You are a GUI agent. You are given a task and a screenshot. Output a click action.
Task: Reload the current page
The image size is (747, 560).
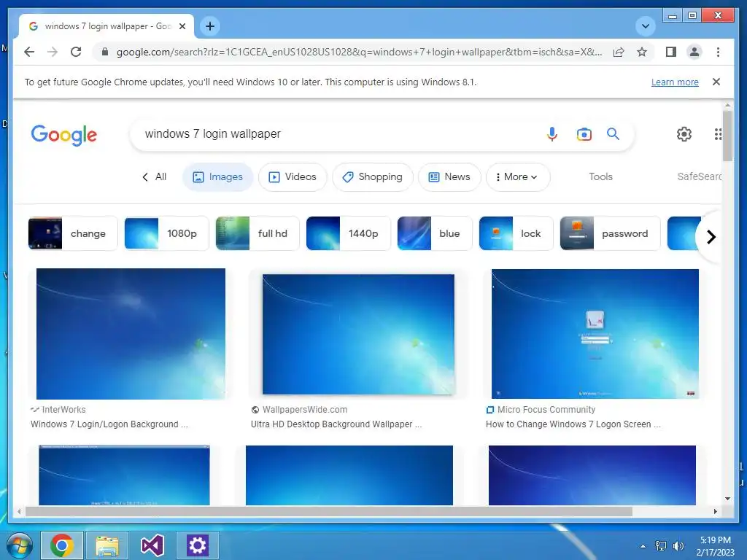(x=76, y=52)
